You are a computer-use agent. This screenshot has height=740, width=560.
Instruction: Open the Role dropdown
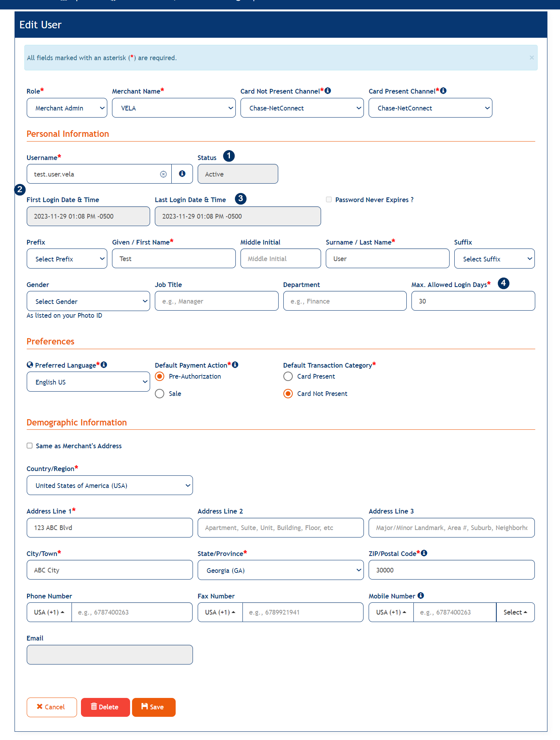point(67,108)
